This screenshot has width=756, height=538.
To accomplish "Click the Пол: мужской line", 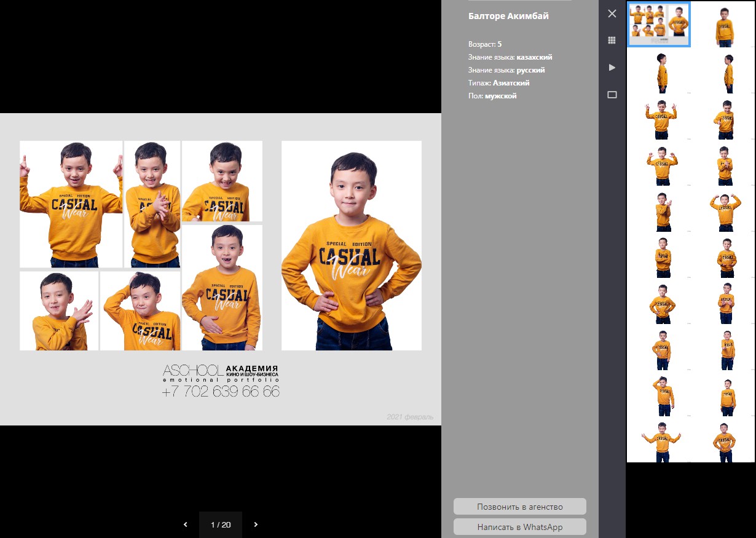I will pyautogui.click(x=492, y=96).
